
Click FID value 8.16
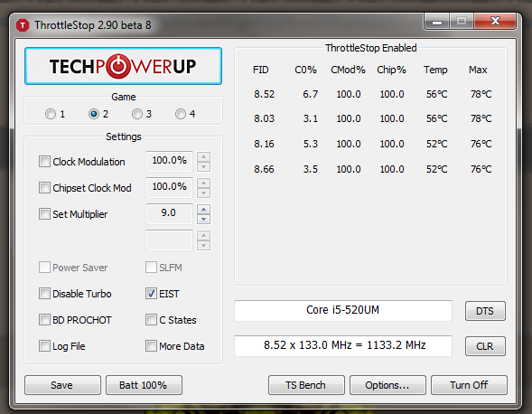pyautogui.click(x=265, y=144)
